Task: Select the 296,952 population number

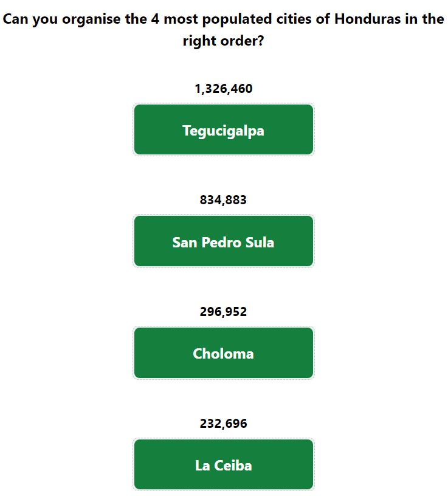Action: click(223, 312)
